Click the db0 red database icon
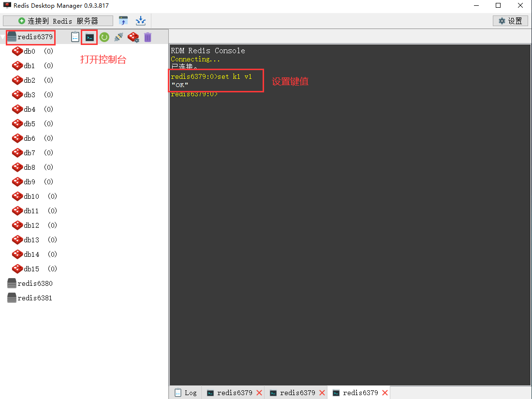The height and width of the screenshot is (399, 532). coord(17,51)
